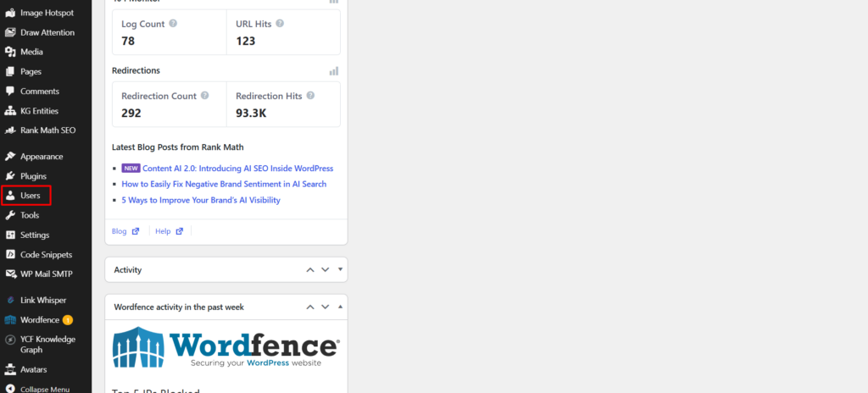Click the Tools wrench icon
This screenshot has width=868, height=393.
coord(10,215)
